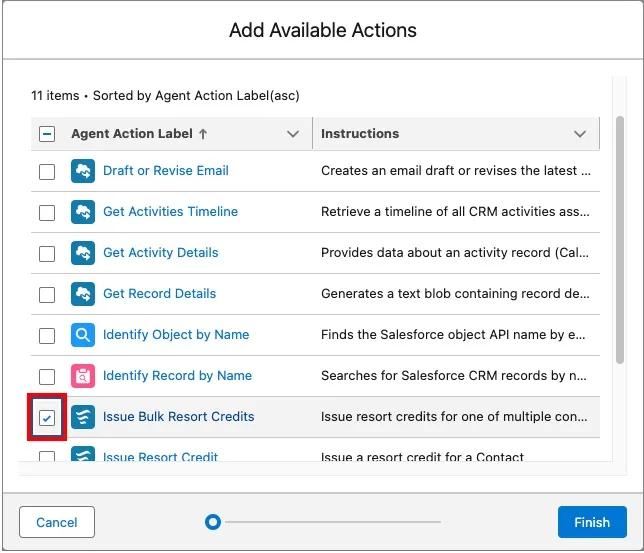Tick the Identify Object by Name checkbox
Screen dimensions: 644x553
click(47, 335)
